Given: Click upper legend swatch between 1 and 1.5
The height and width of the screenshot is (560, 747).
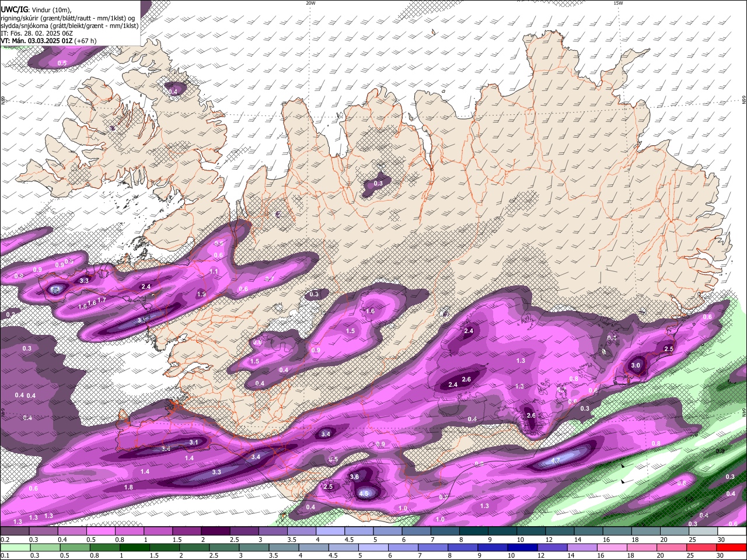Looking at the screenshot, I should point(158,531).
